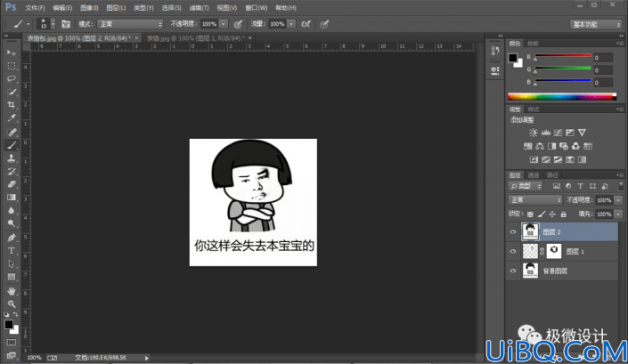Open layer blend mode 正常 dropdown
The width and height of the screenshot is (628, 364).
pos(535,200)
